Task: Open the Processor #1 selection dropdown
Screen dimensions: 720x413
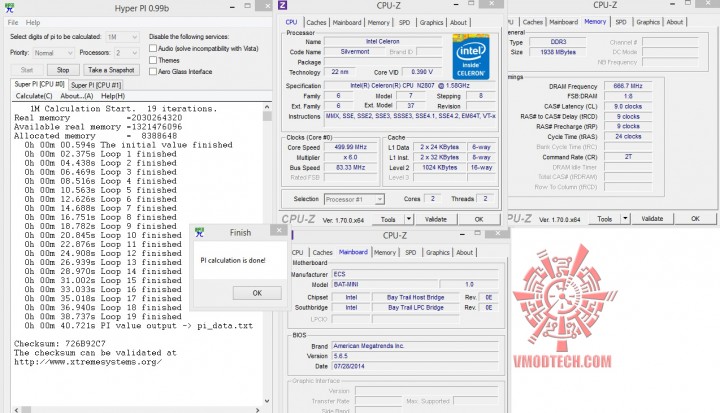Action: (x=354, y=199)
